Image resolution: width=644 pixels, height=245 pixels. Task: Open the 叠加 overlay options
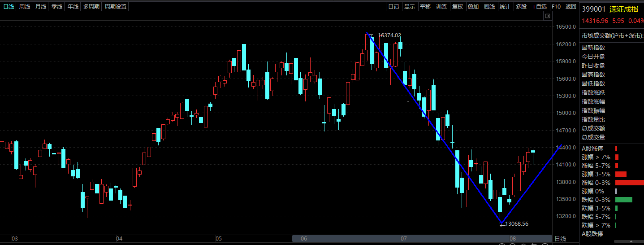click(x=473, y=7)
